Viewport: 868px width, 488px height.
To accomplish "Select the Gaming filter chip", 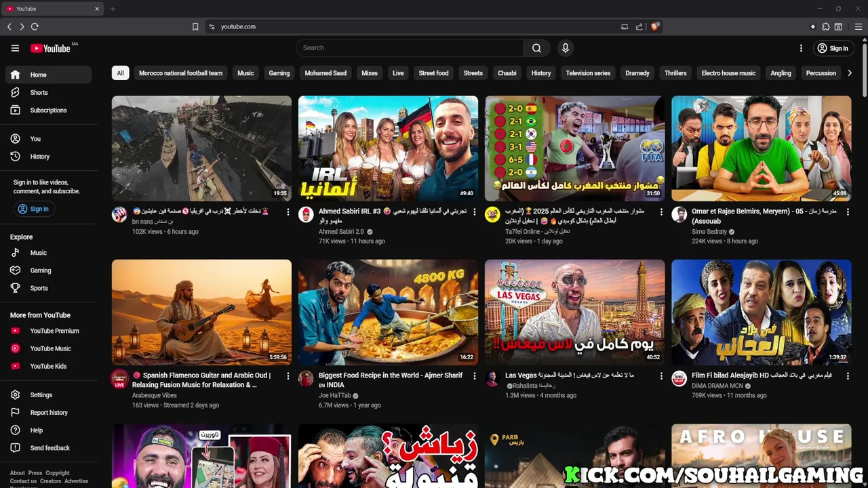I will (279, 73).
